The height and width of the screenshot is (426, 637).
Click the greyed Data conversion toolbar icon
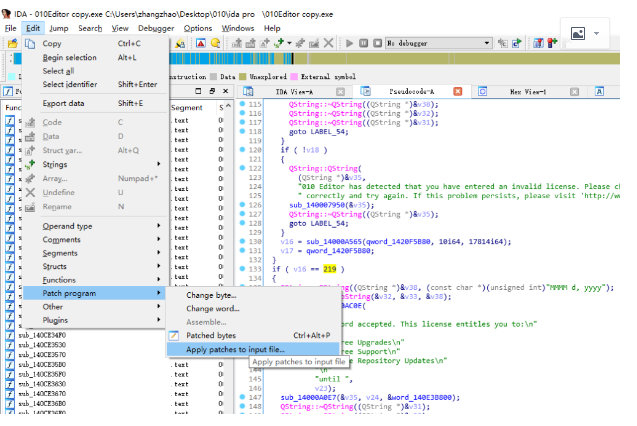pyautogui.click(x=251, y=43)
